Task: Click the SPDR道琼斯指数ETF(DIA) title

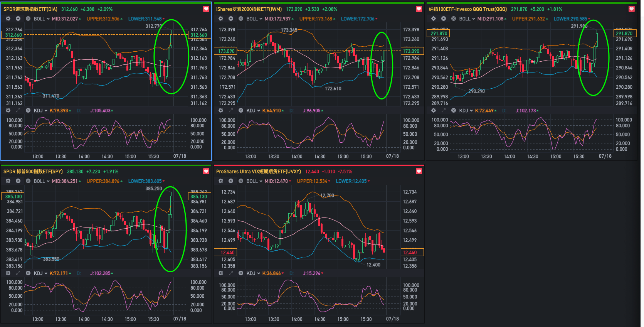Action: [30, 9]
